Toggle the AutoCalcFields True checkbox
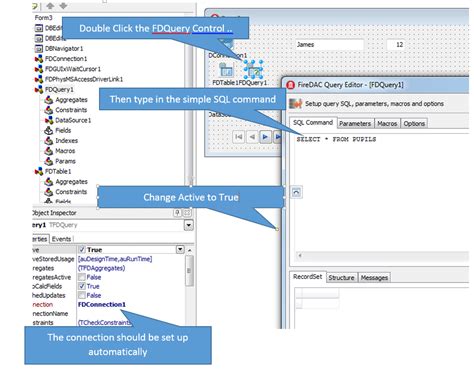The image size is (474, 370). [82, 286]
